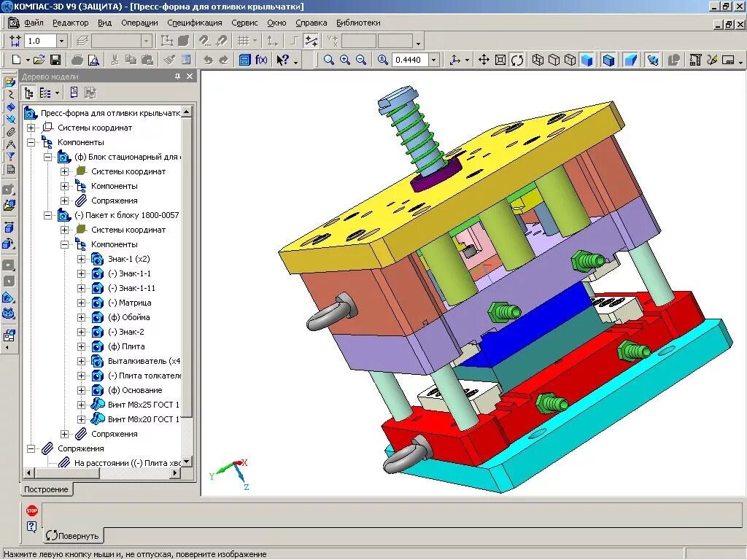Open the zoom scale dropdown showing 0.4440
Image resolution: width=747 pixels, height=560 pixels.
click(x=433, y=60)
